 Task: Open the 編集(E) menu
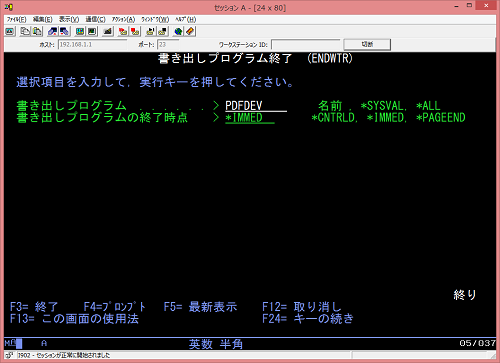click(42, 19)
